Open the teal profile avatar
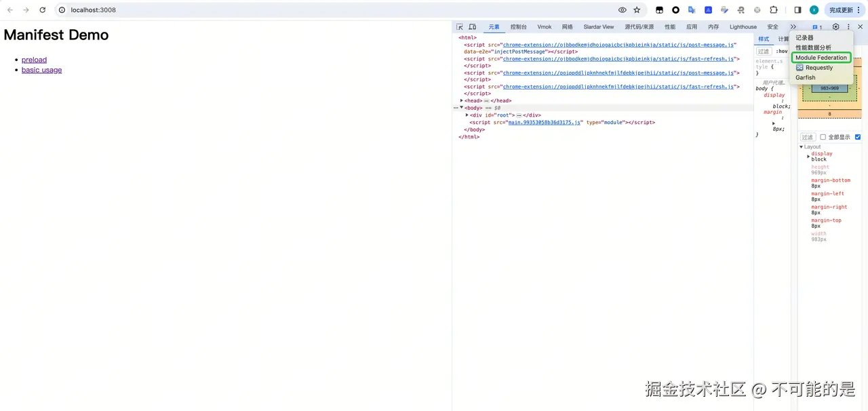The width and height of the screenshot is (868, 411). click(814, 10)
